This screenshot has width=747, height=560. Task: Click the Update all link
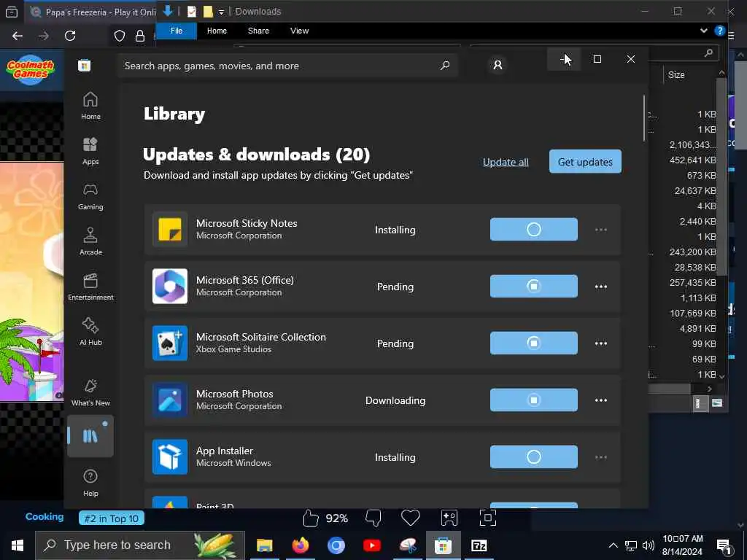click(506, 162)
